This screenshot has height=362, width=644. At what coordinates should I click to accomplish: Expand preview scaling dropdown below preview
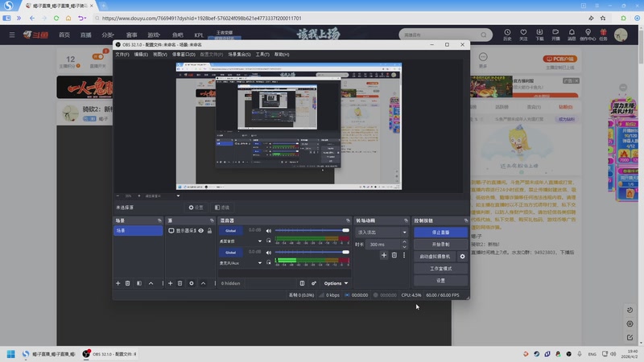click(178, 195)
